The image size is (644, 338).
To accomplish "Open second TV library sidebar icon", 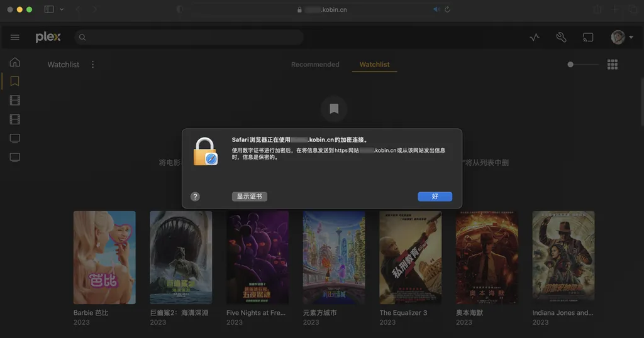I will (15, 158).
